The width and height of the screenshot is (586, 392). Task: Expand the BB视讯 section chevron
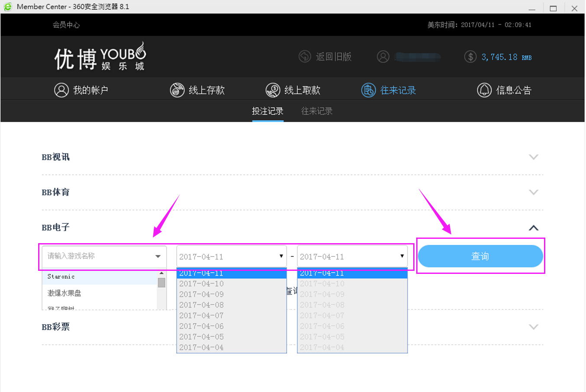point(534,157)
